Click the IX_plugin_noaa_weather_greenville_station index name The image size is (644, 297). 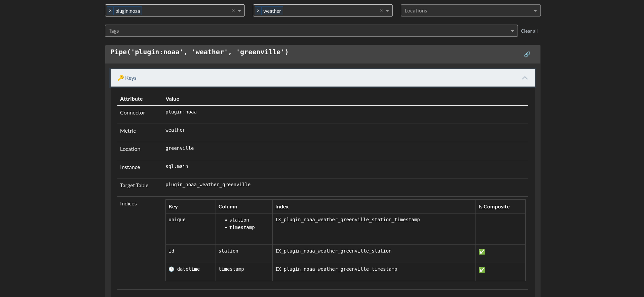coord(333,251)
